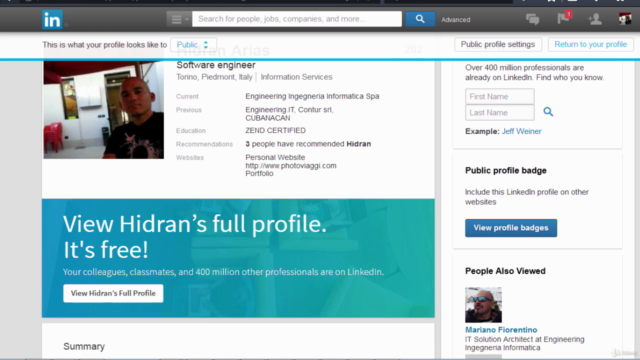Click Hidran's profile photo
The width and height of the screenshot is (640, 360).
point(104,109)
